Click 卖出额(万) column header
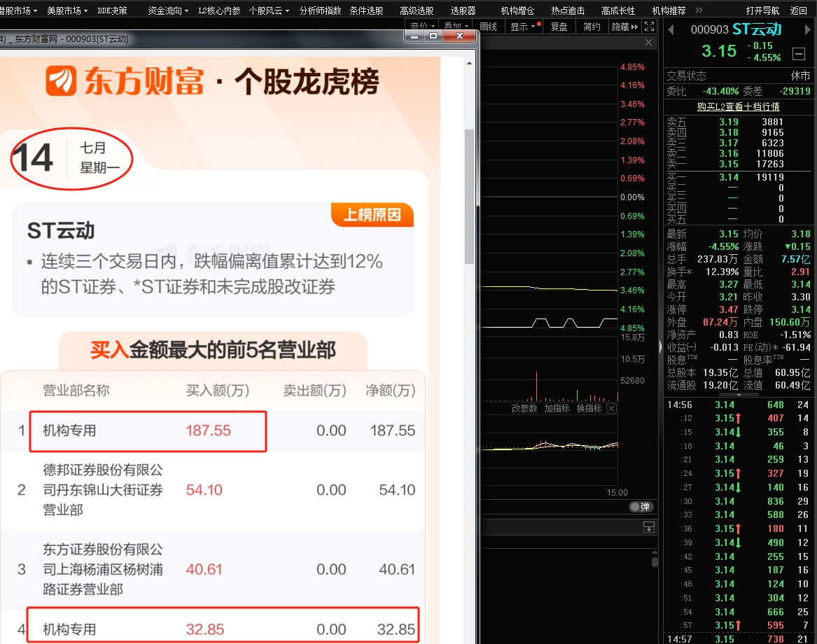 click(314, 391)
